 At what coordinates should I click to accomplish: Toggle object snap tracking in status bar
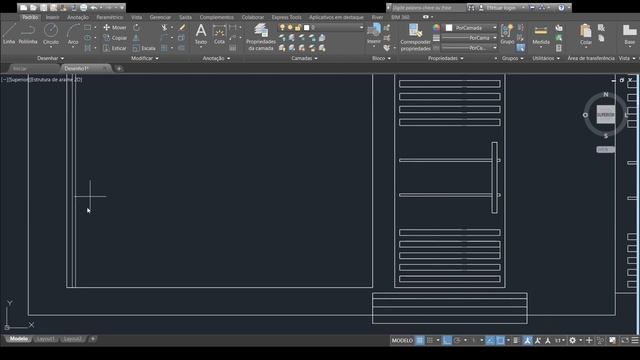pos(490,340)
